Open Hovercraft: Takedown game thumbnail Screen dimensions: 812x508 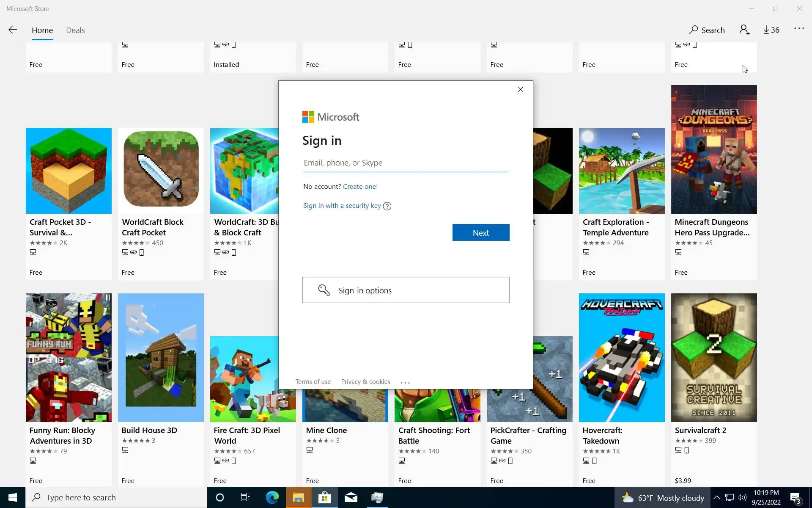[621, 358]
